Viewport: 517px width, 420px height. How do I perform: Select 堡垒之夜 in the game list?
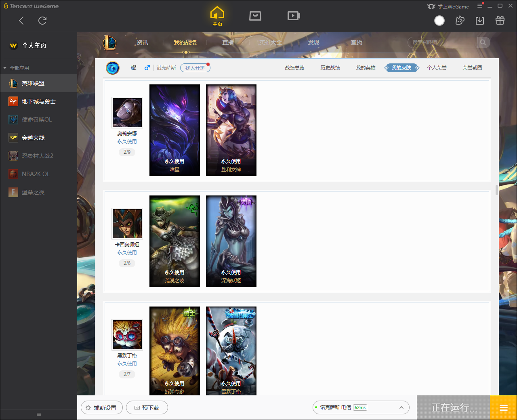pos(38,192)
